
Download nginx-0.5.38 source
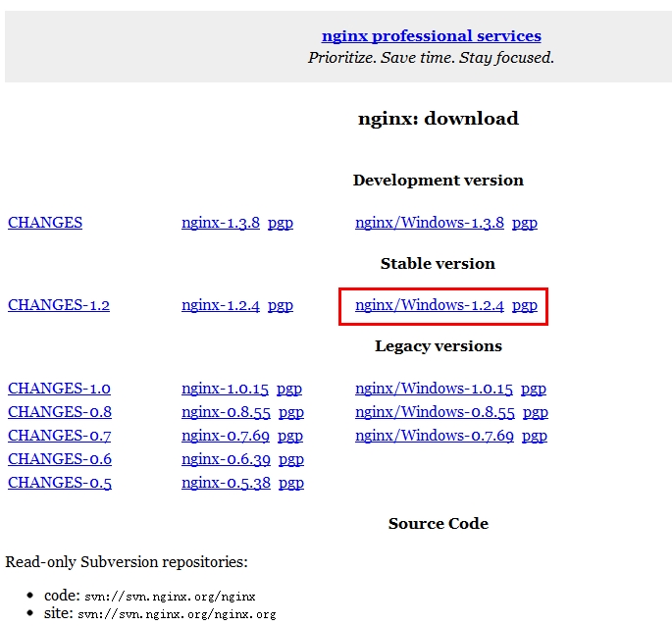point(226,483)
